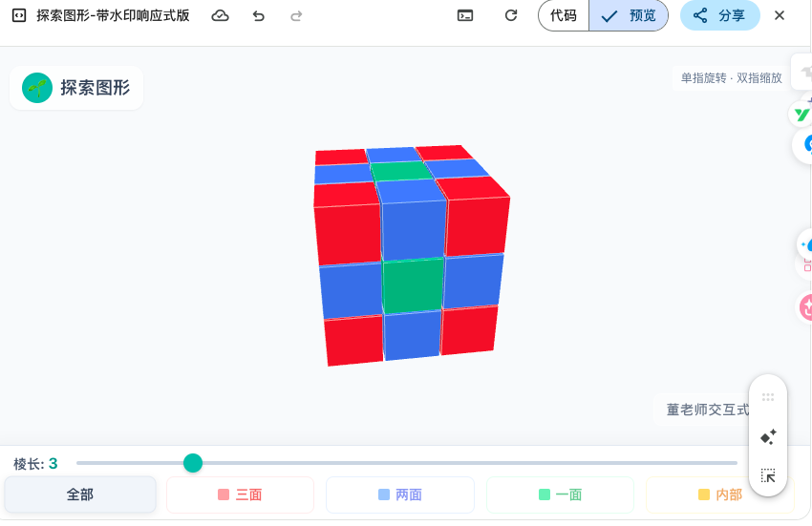This screenshot has height=526, width=812.
Task: Undo the last change
Action: click(259, 15)
